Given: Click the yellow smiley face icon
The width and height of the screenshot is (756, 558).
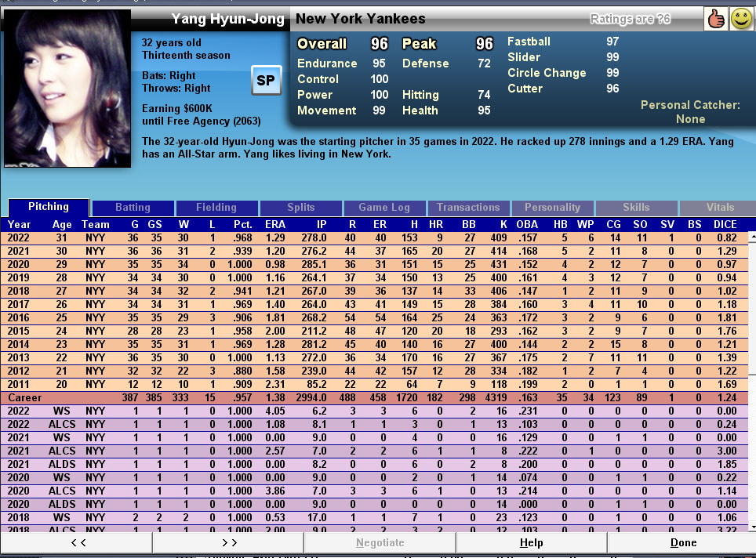Looking at the screenshot, I should click(742, 19).
